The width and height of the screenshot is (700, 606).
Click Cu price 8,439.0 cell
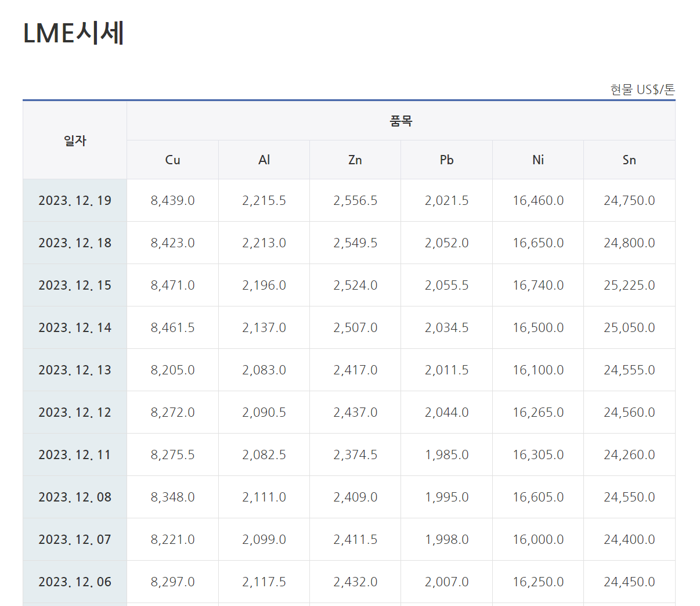coord(172,200)
